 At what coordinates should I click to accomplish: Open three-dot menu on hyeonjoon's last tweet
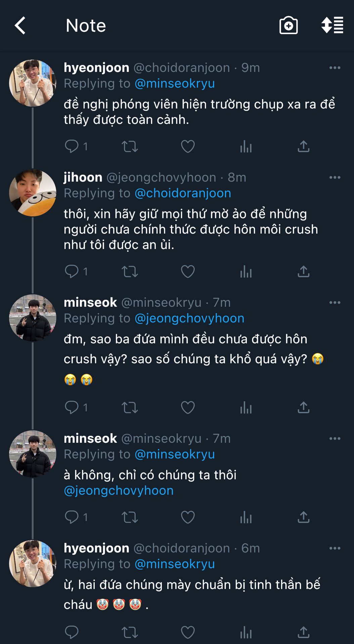click(x=335, y=548)
